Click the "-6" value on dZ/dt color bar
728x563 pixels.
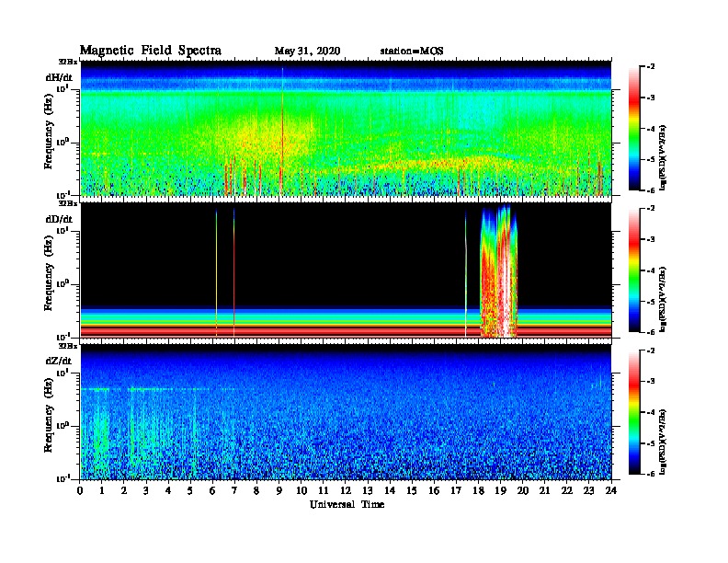651,474
